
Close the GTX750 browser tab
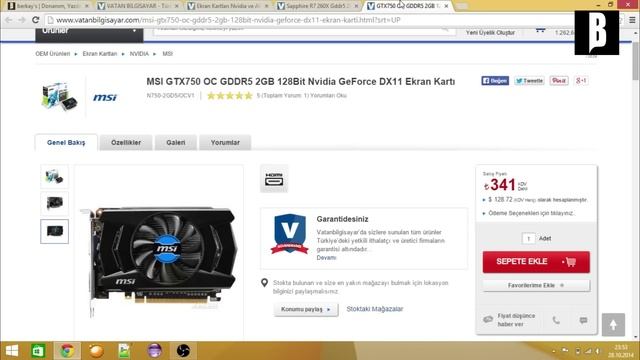pyautogui.click(x=446, y=6)
